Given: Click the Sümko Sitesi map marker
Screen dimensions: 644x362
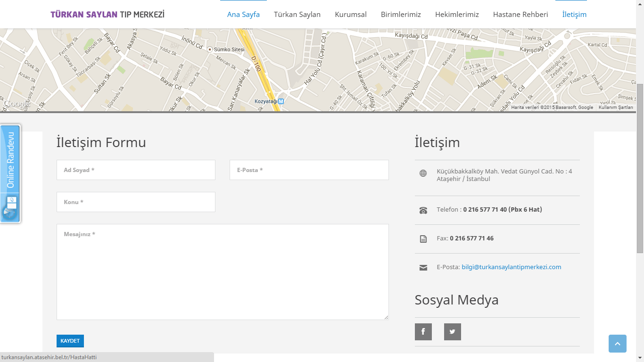Looking at the screenshot, I should [x=210, y=49].
